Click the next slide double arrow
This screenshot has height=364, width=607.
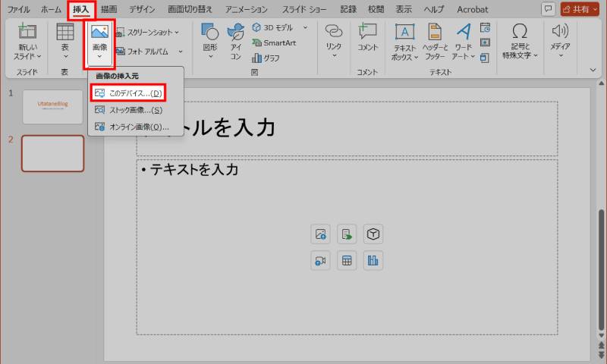[601, 355]
